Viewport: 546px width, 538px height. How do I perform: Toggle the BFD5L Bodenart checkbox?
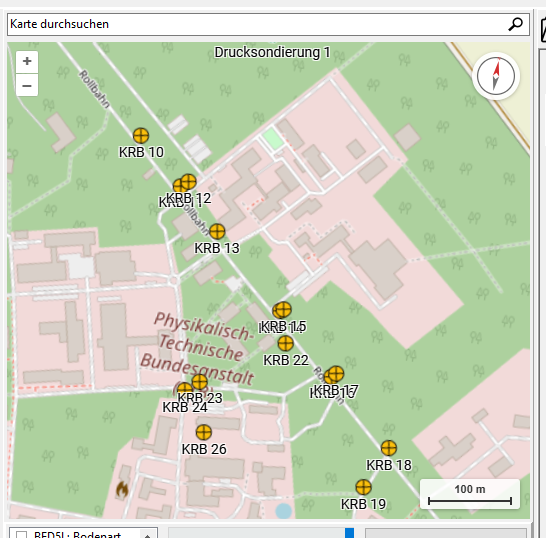(22, 535)
